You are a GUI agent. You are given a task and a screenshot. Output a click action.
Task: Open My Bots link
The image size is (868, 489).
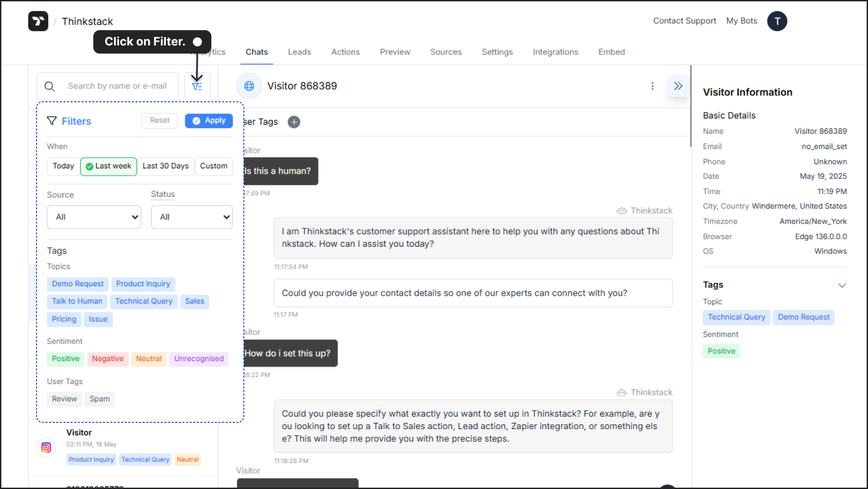(x=742, y=21)
